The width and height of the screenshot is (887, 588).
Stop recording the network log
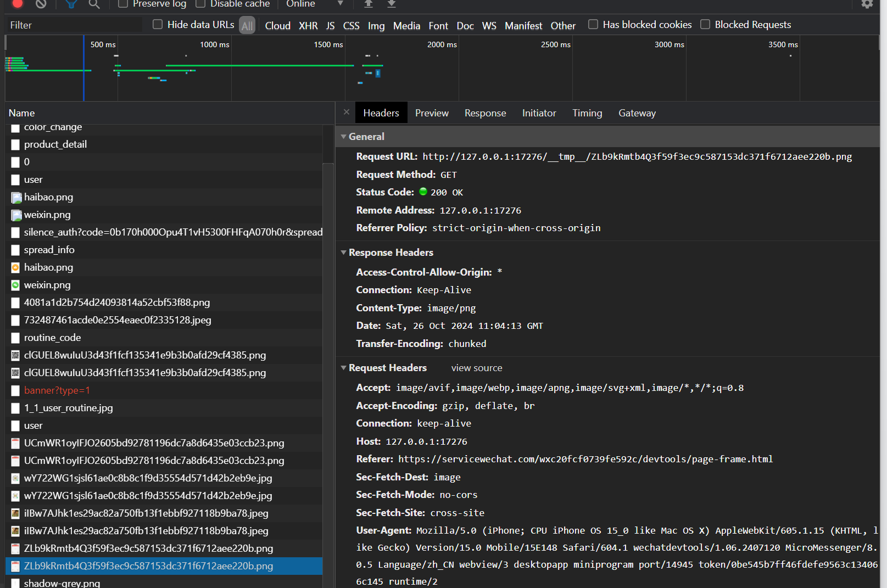click(18, 3)
